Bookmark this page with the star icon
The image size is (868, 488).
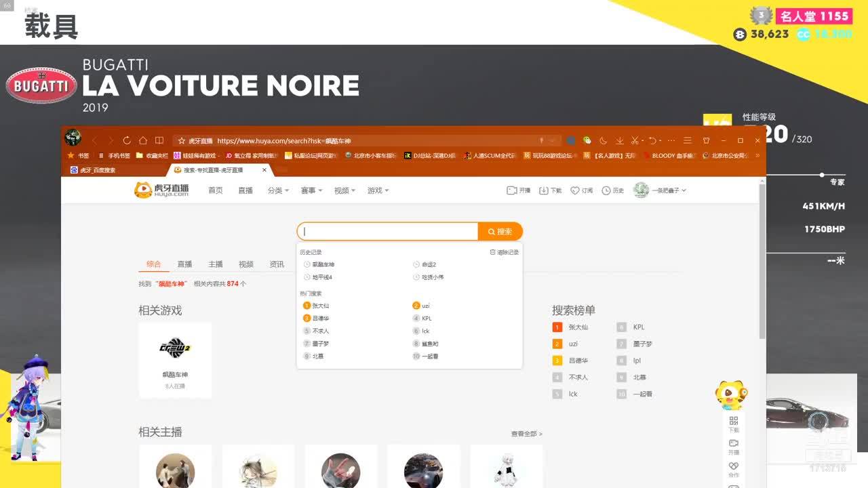click(182, 141)
